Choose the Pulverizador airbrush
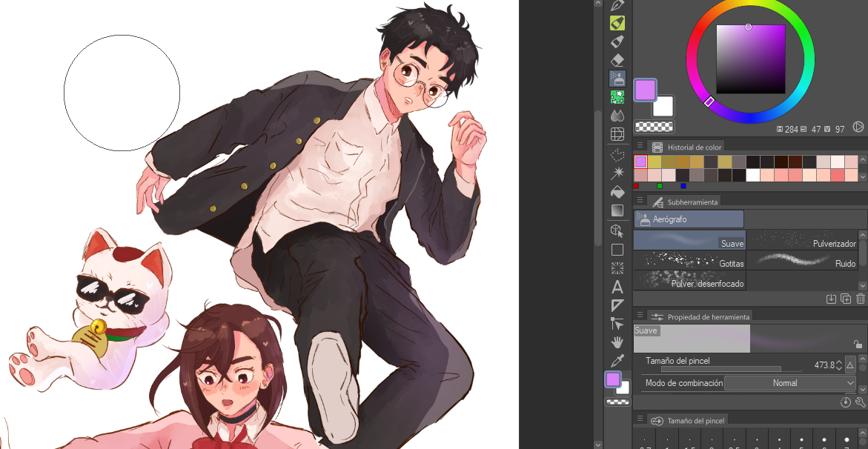The image size is (868, 449). pos(802,240)
